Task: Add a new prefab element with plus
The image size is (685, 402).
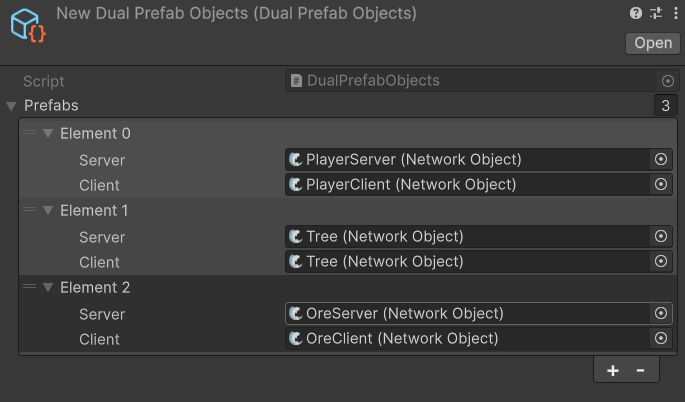Action: pos(613,370)
